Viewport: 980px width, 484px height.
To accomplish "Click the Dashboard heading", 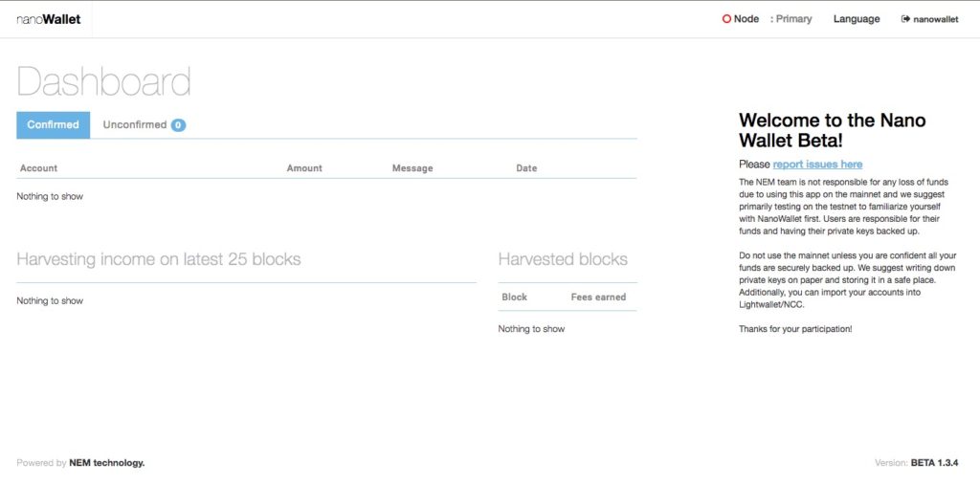I will tap(103, 81).
